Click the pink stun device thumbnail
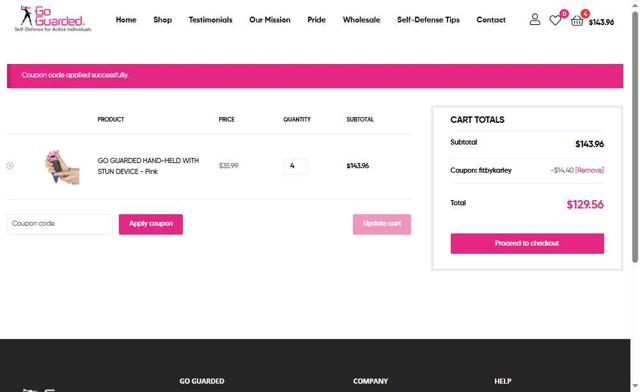Screen dimensions: 640x392 pos(62,167)
